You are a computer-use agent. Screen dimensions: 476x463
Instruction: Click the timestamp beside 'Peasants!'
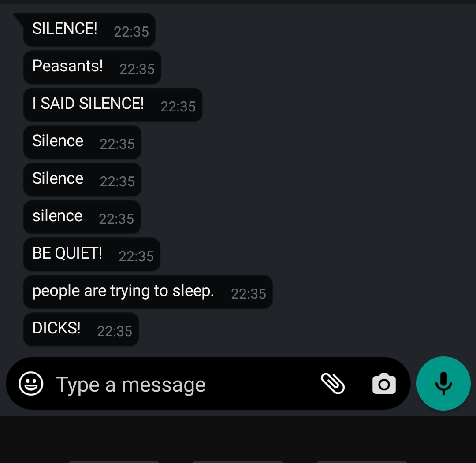137,69
